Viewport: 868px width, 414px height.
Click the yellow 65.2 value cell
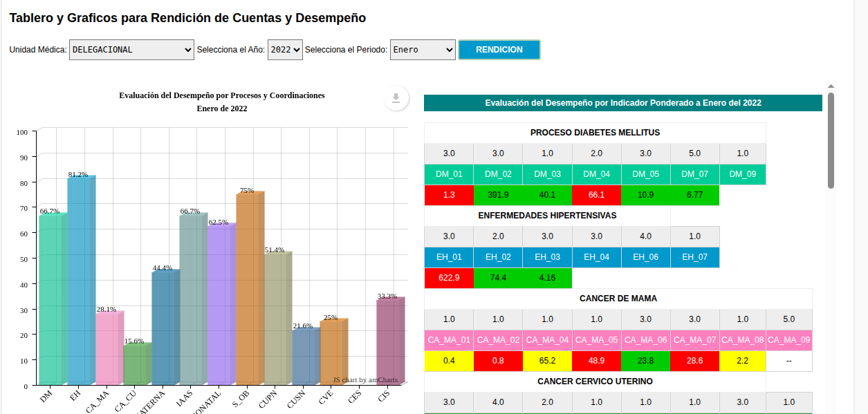pyautogui.click(x=547, y=361)
